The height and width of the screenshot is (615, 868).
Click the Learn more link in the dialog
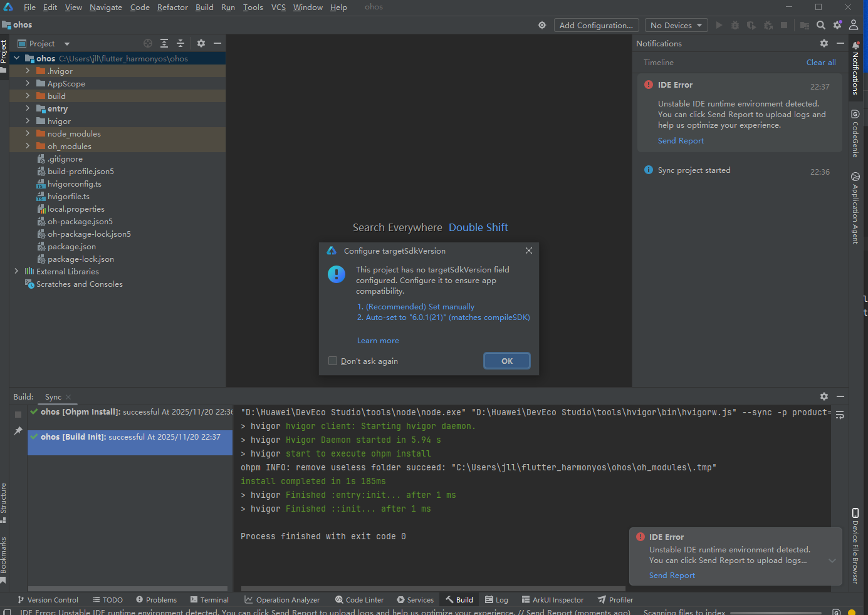378,341
